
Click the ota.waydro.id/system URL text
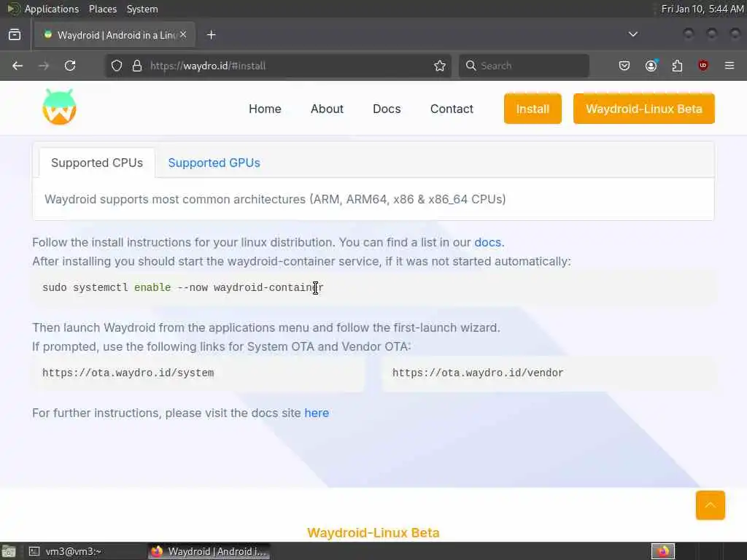pyautogui.click(x=128, y=373)
